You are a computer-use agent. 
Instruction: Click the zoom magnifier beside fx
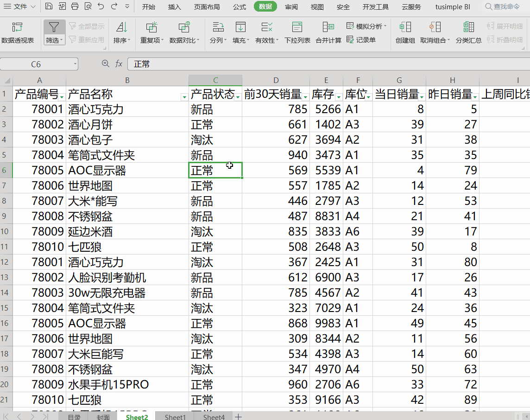pyautogui.click(x=106, y=64)
